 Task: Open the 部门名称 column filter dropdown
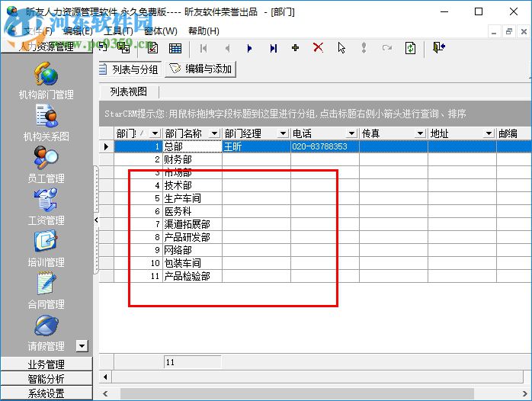tap(214, 133)
